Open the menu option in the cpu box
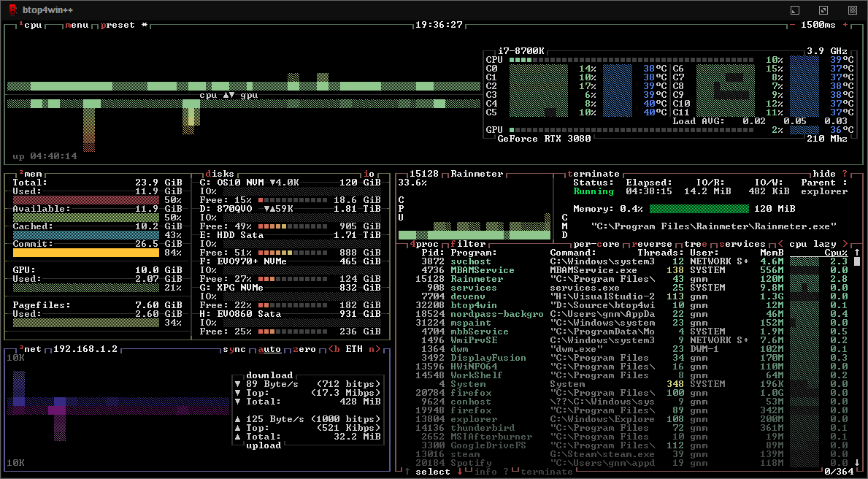The image size is (868, 479). click(77, 25)
